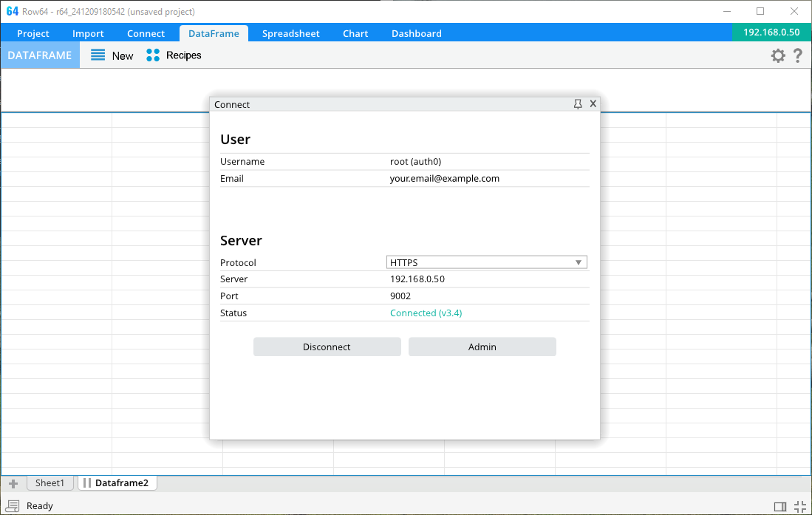This screenshot has width=812, height=515.
Task: Click the Admin button
Action: coord(482,347)
